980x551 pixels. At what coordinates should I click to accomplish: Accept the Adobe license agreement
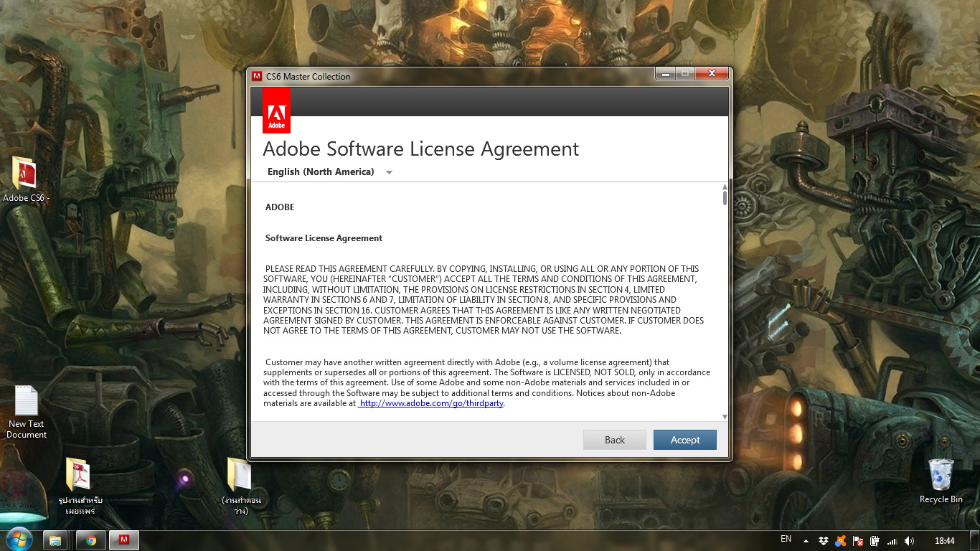pyautogui.click(x=684, y=440)
